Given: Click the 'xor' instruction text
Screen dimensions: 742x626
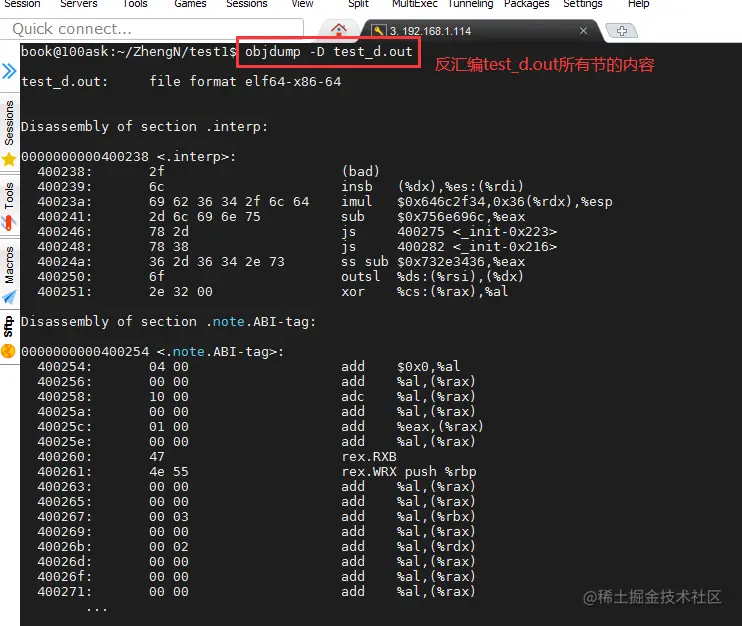Looking at the screenshot, I should tap(353, 291).
